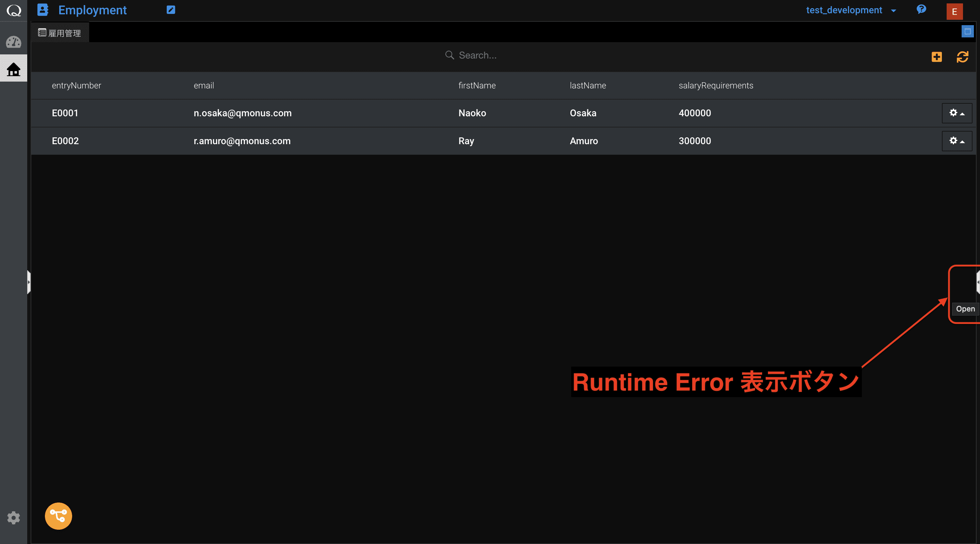The width and height of the screenshot is (980, 544).
Task: Click the orange plus add-record icon
Action: 937,57
